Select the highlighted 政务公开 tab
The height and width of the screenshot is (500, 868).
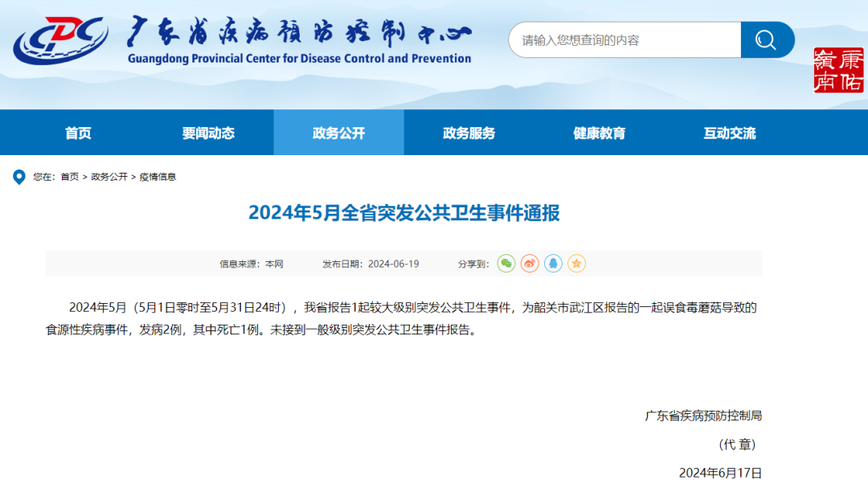click(x=338, y=133)
